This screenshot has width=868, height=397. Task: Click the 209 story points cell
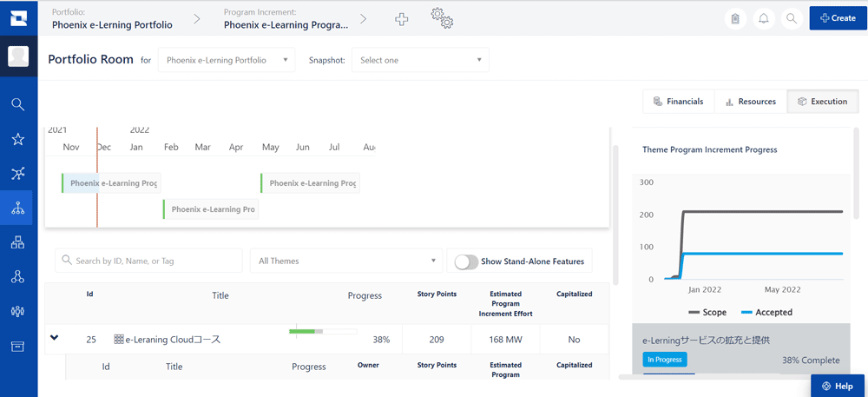(x=437, y=340)
